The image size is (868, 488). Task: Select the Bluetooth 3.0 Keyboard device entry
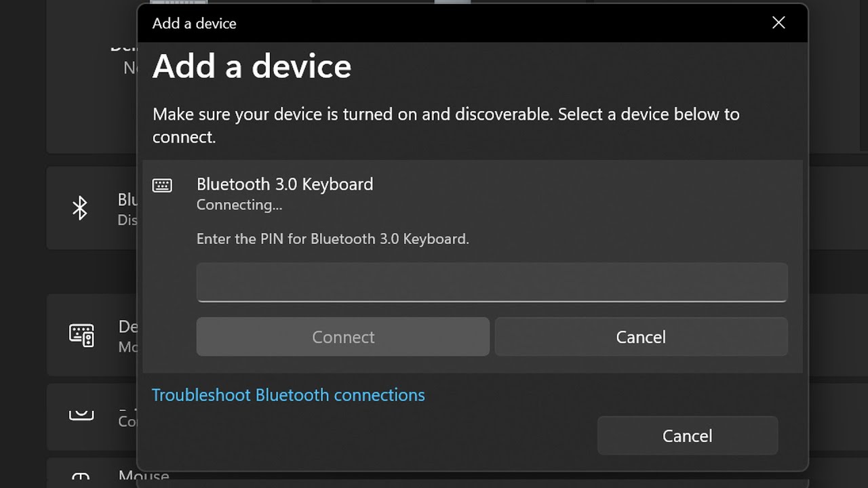coord(285,184)
